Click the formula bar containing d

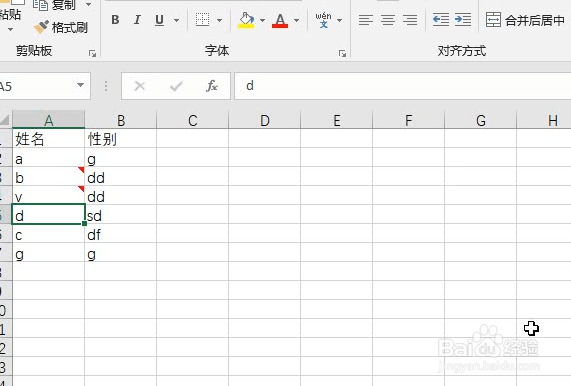403,86
